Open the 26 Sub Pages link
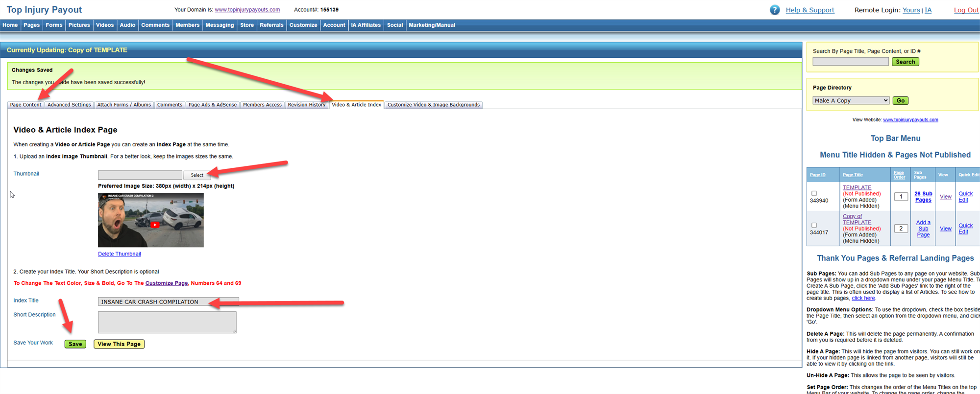This screenshot has height=394, width=980. tap(923, 197)
